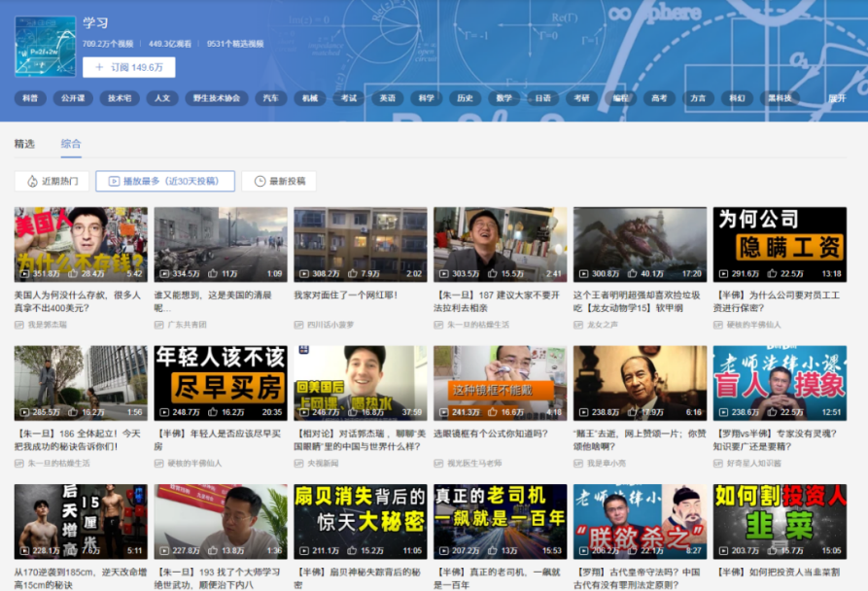
Task: Choose the 英语 tag
Action: click(x=388, y=98)
